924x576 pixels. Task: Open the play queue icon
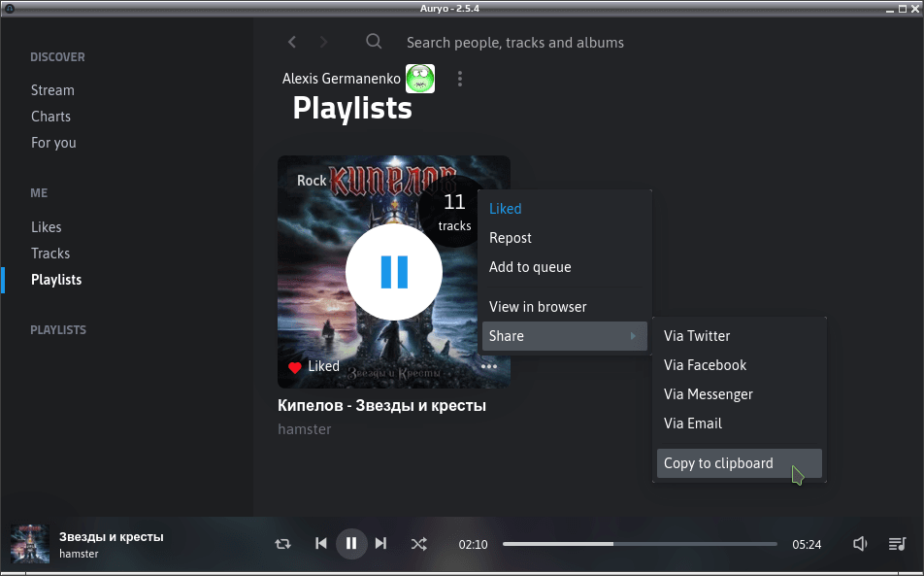click(897, 544)
